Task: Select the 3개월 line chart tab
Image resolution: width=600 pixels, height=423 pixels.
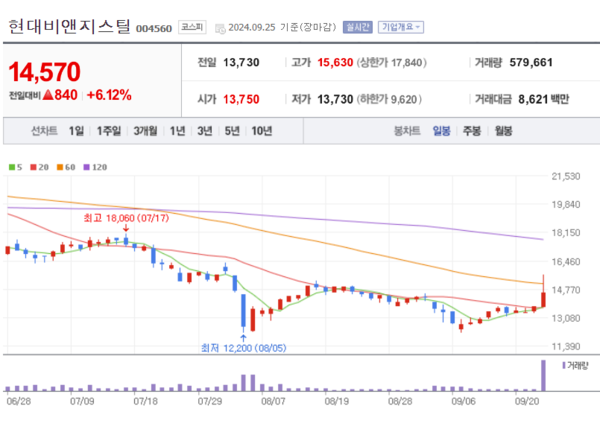Action: pos(145,131)
